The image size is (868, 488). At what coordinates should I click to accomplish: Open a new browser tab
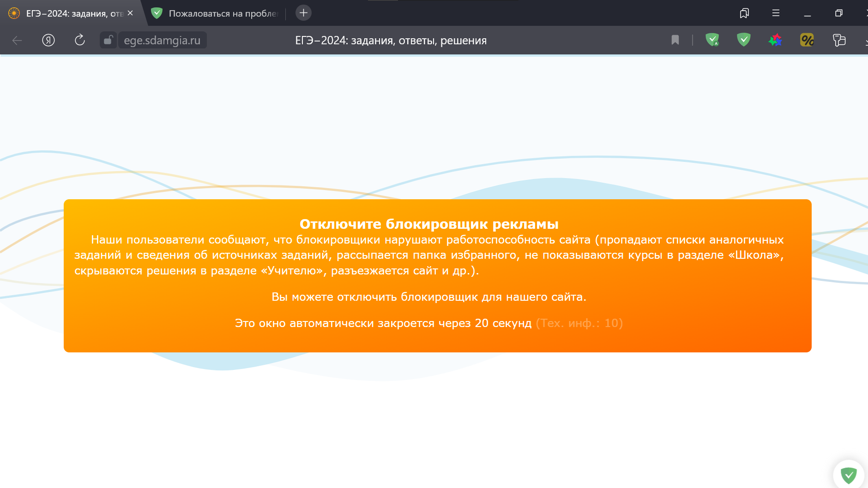pyautogui.click(x=303, y=12)
